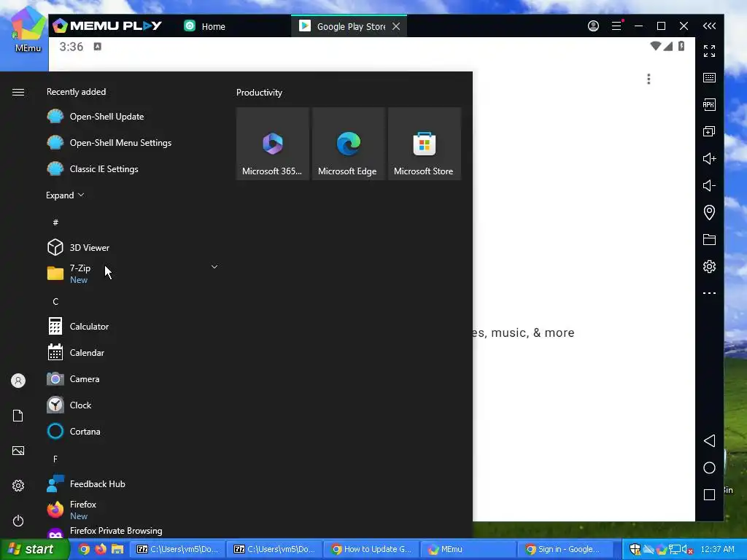Click the Productivity group heading
Screen dimensions: 747x560
click(259, 93)
